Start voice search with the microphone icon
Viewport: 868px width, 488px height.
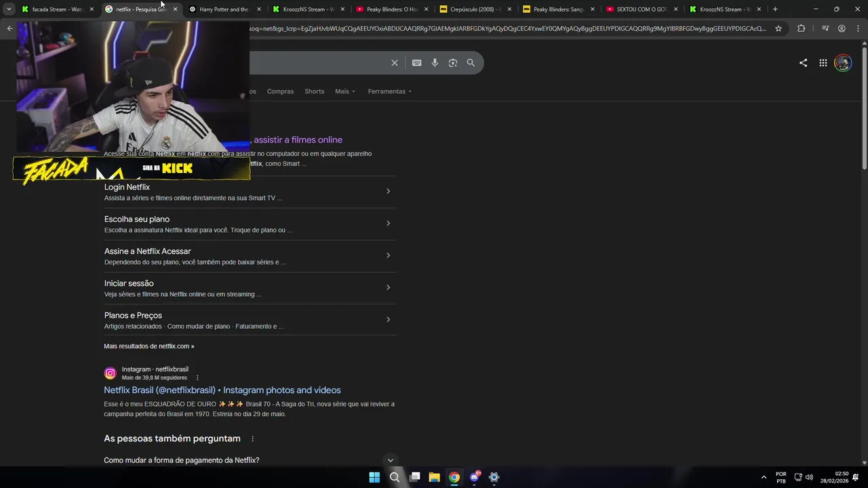pyautogui.click(x=435, y=63)
